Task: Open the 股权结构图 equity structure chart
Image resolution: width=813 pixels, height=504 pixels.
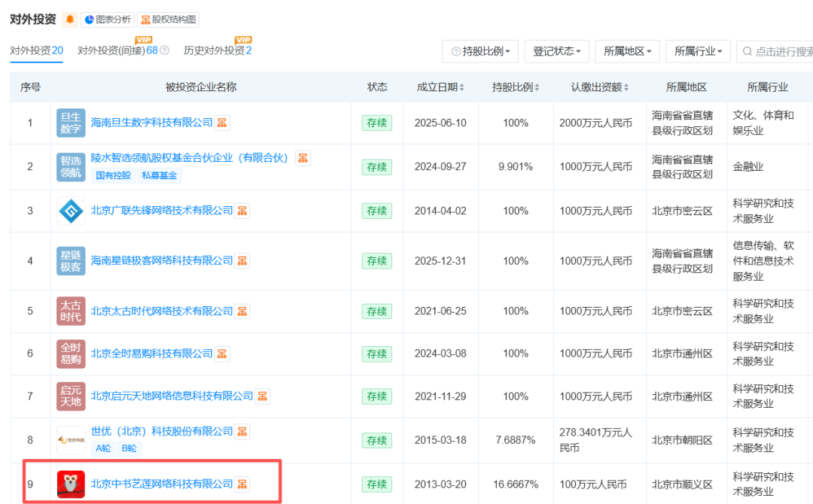Action: (169, 20)
